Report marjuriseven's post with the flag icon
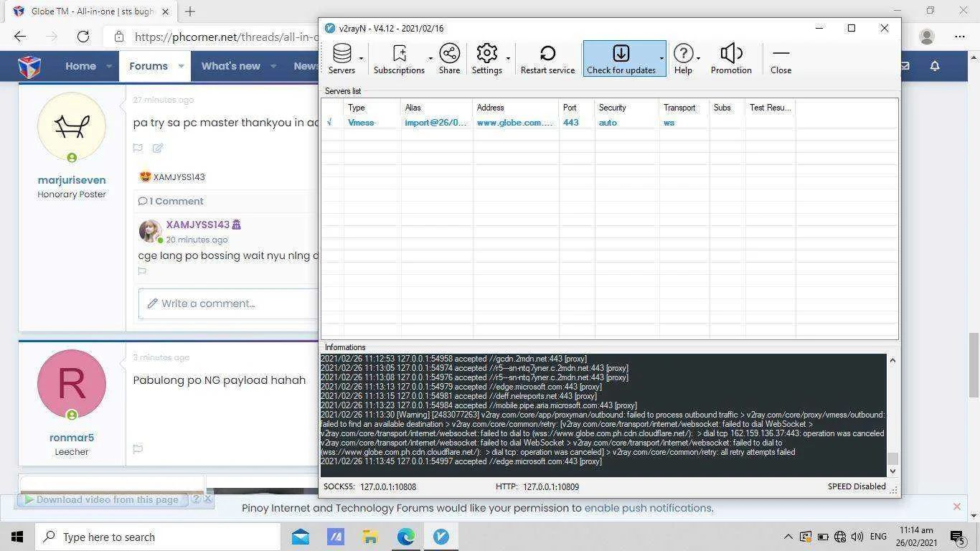 point(138,148)
